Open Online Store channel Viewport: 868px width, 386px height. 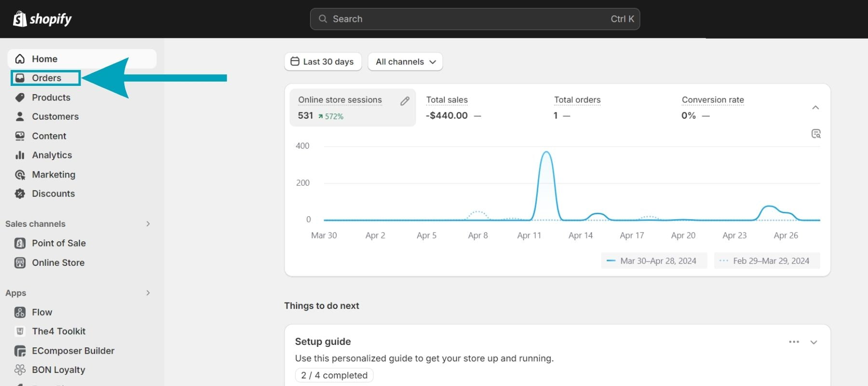(58, 262)
